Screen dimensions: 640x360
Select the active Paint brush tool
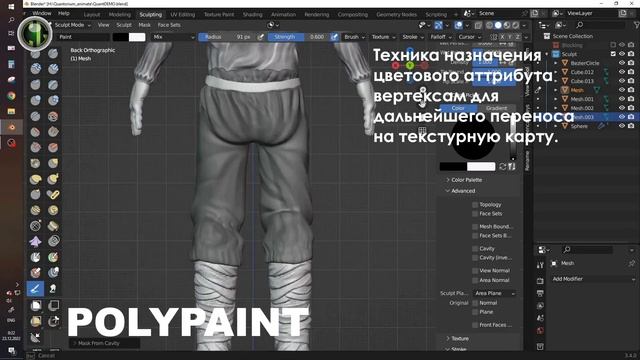[x=36, y=289]
